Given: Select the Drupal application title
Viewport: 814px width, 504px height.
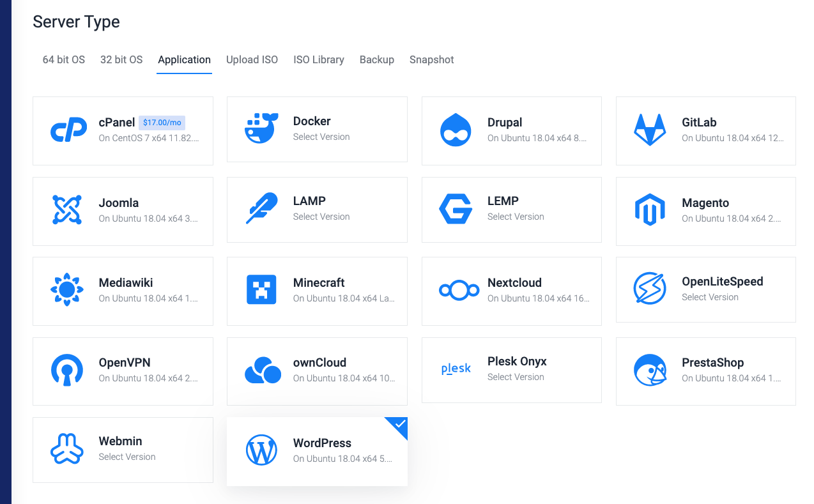Looking at the screenshot, I should point(505,123).
